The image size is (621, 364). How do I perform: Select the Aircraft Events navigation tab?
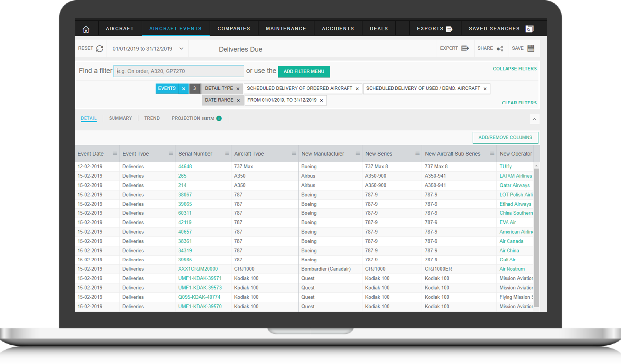point(175,29)
